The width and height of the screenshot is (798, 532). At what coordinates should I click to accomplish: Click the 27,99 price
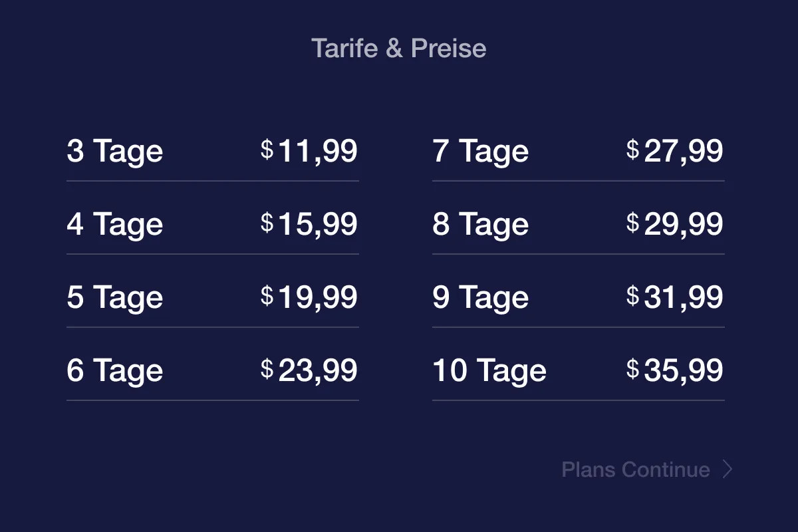click(x=684, y=151)
